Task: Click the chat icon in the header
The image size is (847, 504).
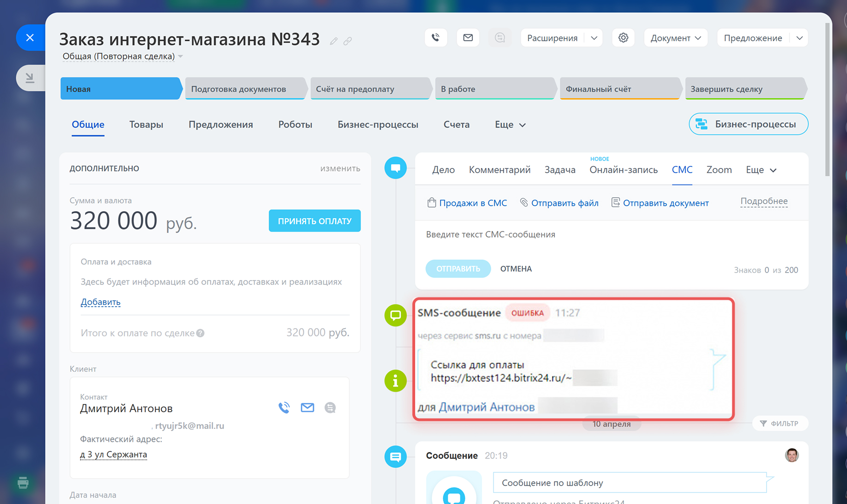Action: point(500,38)
